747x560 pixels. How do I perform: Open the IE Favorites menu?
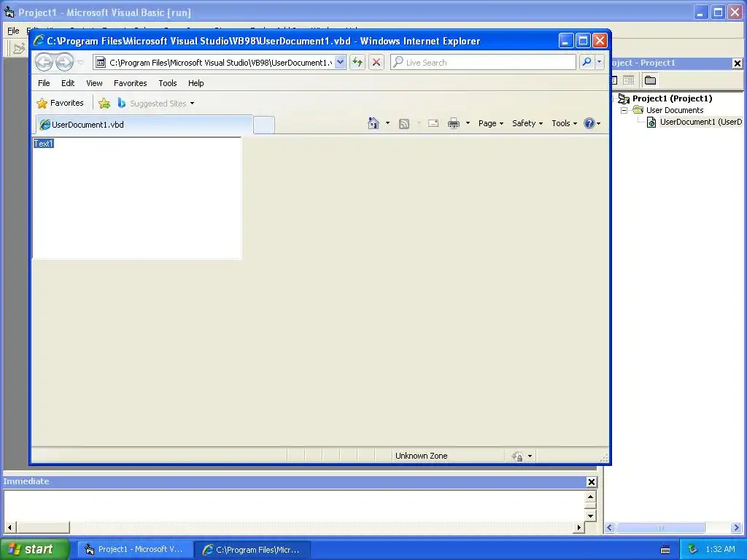pyautogui.click(x=130, y=83)
